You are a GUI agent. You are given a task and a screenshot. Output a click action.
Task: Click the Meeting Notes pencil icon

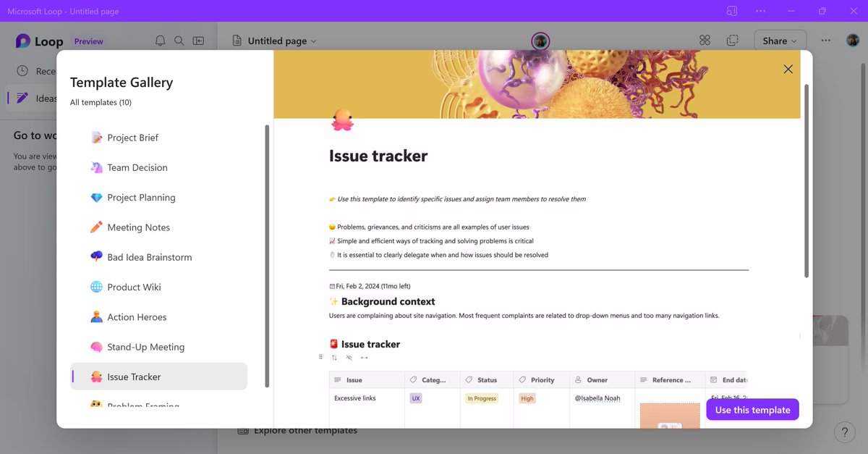point(96,227)
